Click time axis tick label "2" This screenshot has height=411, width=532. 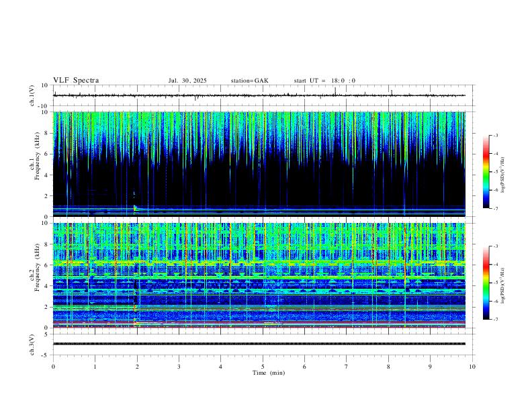tap(137, 367)
